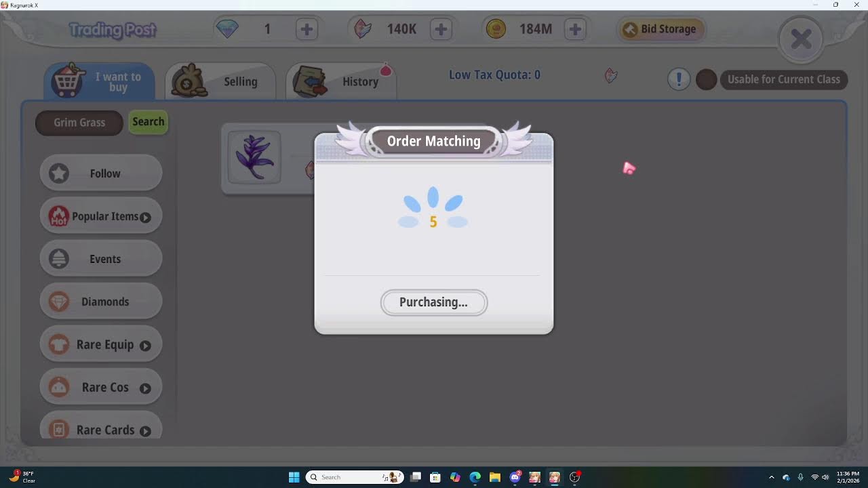Viewport: 868px width, 488px height.
Task: Click the gold coin icon beside 184M
Action: point(496,29)
